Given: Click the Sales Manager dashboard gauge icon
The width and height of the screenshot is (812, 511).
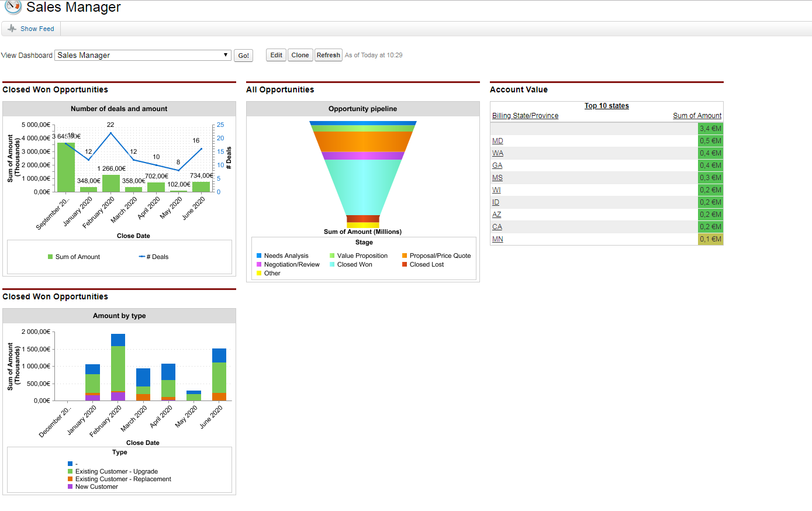Looking at the screenshot, I should (13, 6).
